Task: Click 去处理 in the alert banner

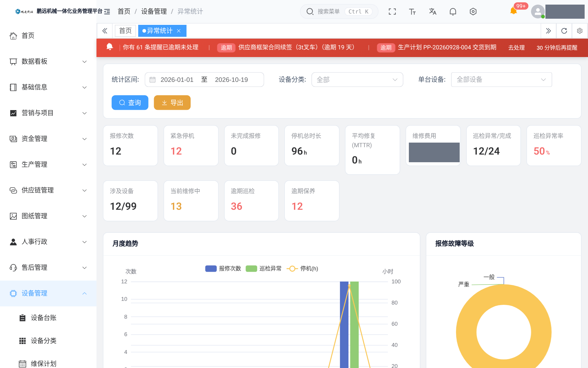Action: click(x=516, y=48)
